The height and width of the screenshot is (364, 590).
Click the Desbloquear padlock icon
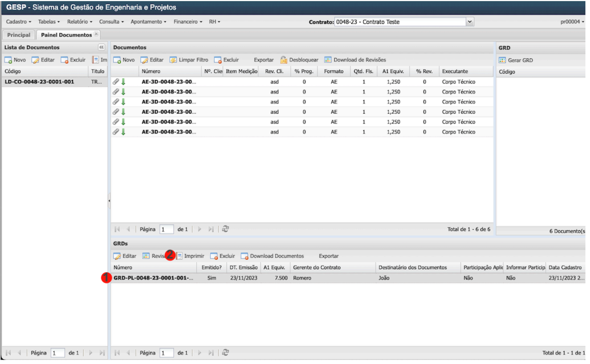pyautogui.click(x=283, y=60)
